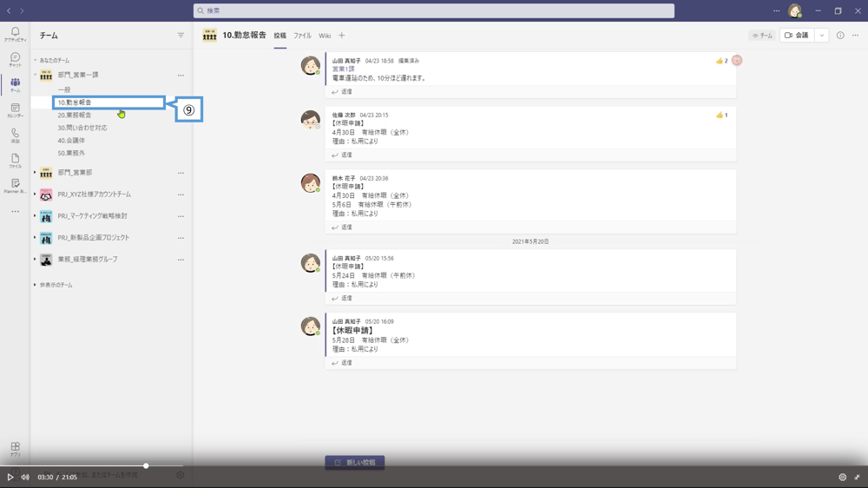Click the filter icon in Teams panel

click(181, 36)
